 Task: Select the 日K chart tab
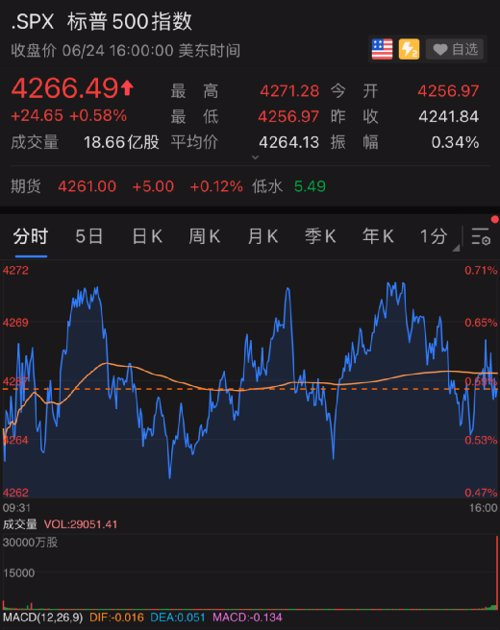147,236
